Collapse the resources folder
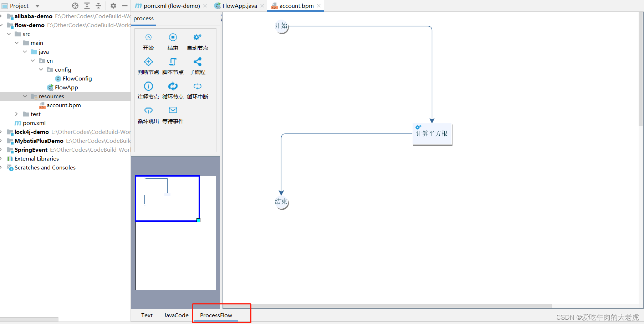 pyautogui.click(x=25, y=96)
